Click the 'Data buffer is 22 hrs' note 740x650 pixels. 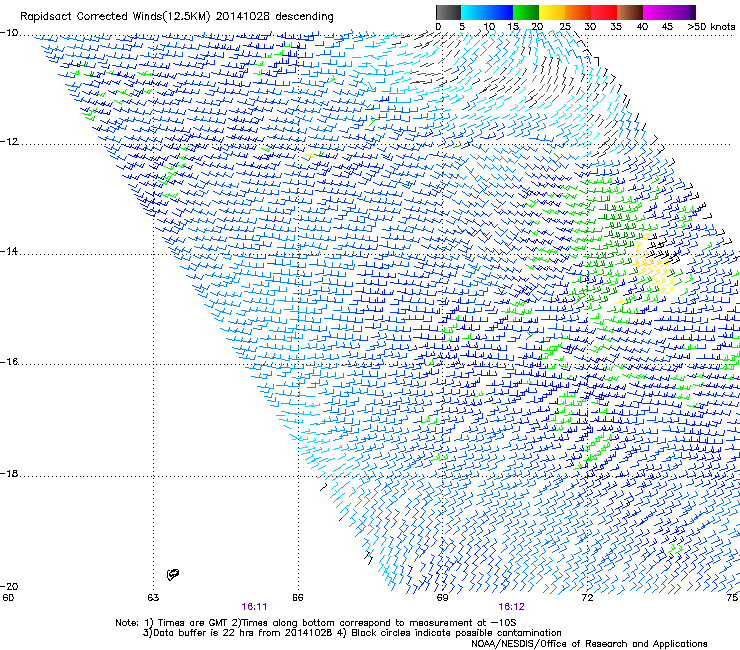(238, 633)
